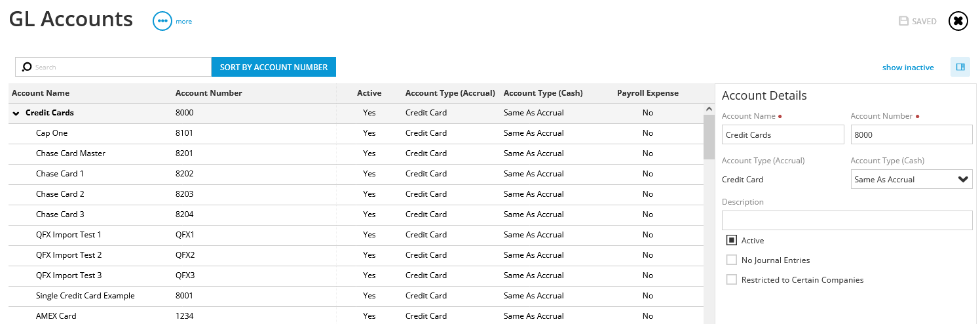Click the show inactive link
The image size is (980, 324).
click(908, 68)
